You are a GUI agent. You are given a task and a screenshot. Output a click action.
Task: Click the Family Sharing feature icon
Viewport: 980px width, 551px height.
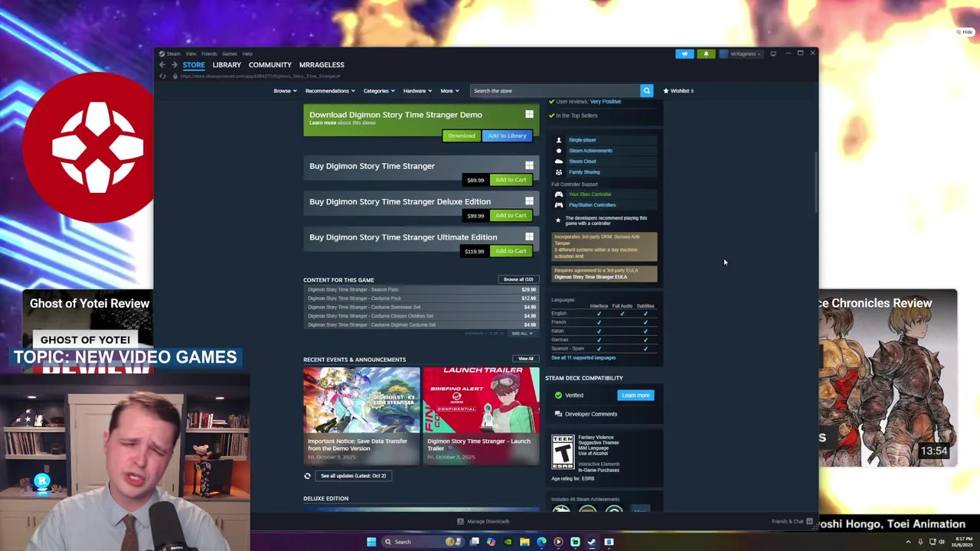(558, 172)
